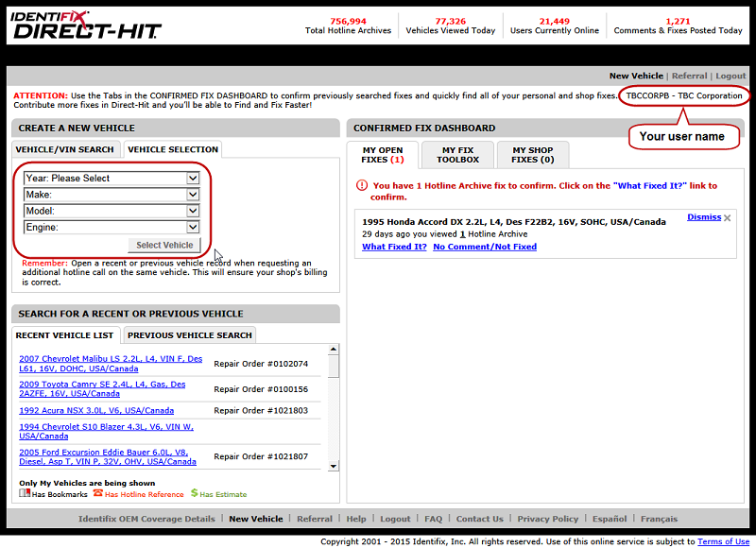Dismiss the Honda Accord fix reminder
The image size is (756, 548).
[x=704, y=217]
